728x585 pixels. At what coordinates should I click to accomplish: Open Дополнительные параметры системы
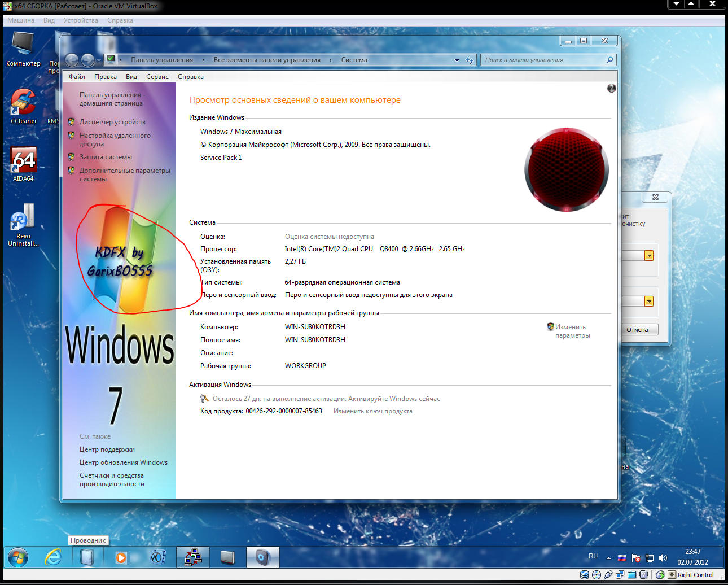coord(125,174)
